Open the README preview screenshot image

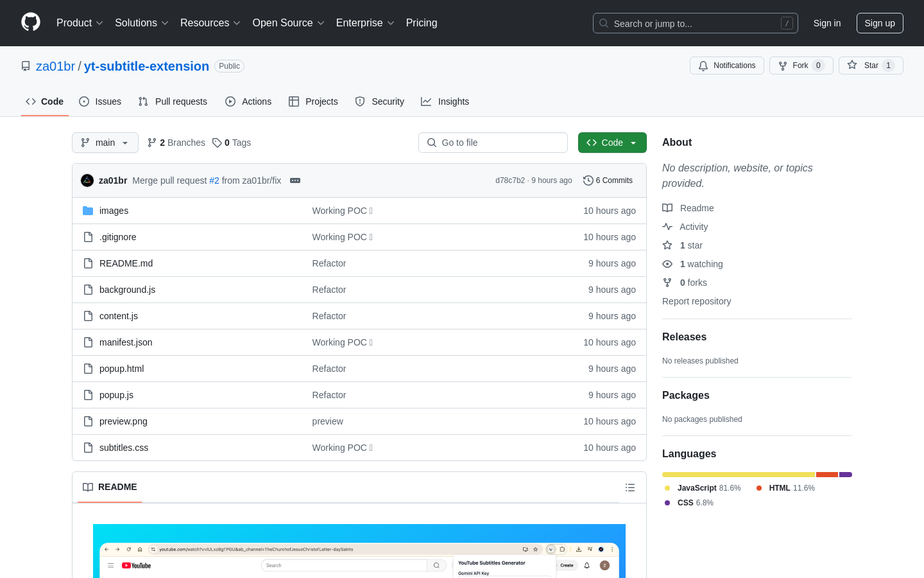point(359,551)
